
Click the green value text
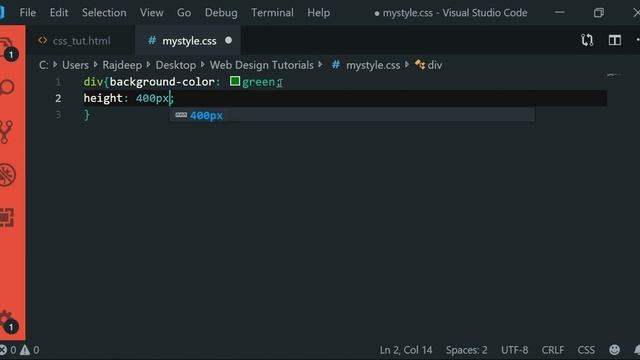pos(258,82)
